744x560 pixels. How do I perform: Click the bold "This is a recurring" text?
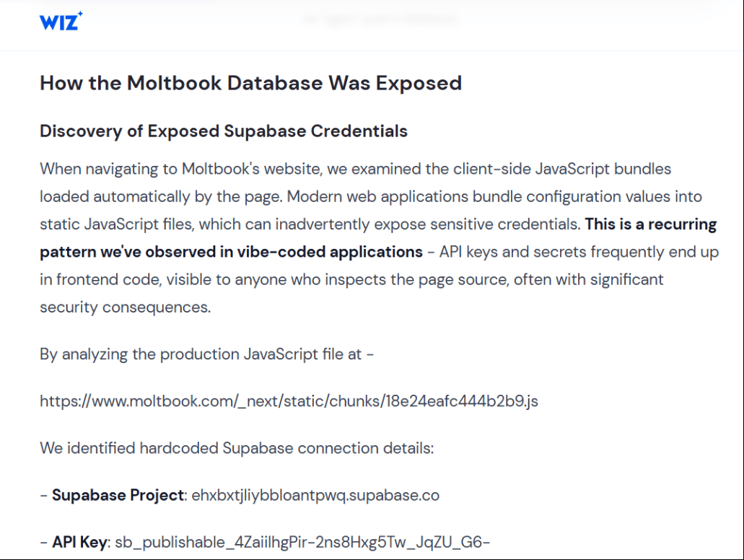tap(651, 224)
